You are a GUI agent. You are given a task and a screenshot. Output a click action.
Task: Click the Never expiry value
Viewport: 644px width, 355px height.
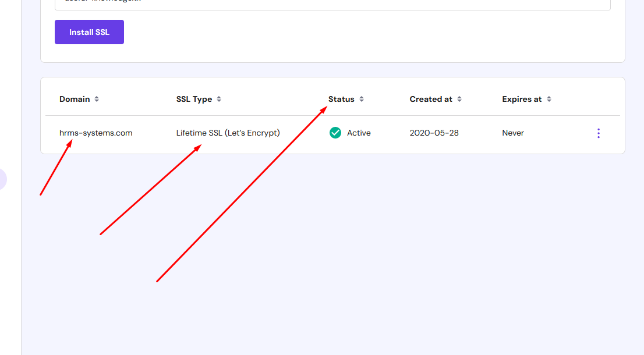tap(513, 133)
